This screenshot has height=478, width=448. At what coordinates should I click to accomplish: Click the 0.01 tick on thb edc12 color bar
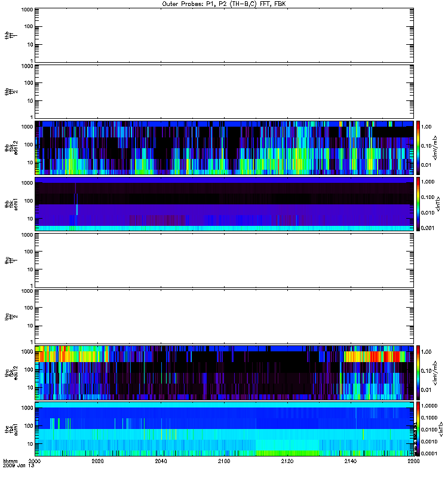pos(426,165)
